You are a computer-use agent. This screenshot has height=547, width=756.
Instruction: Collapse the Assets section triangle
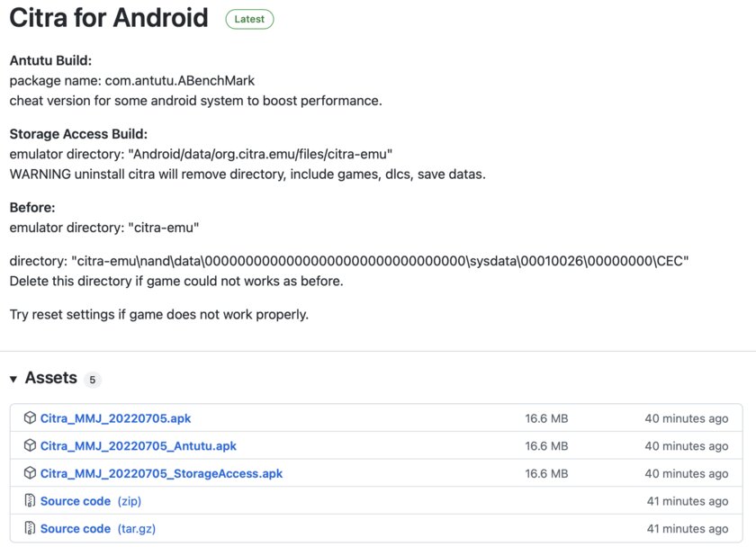(x=13, y=380)
